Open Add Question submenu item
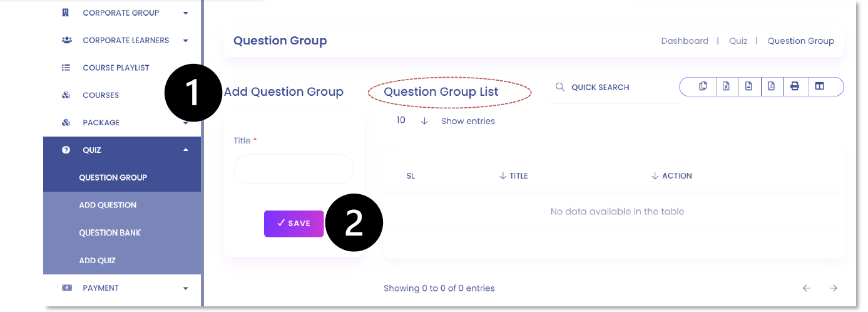Image resolution: width=868 pixels, height=312 pixels. 108,205
